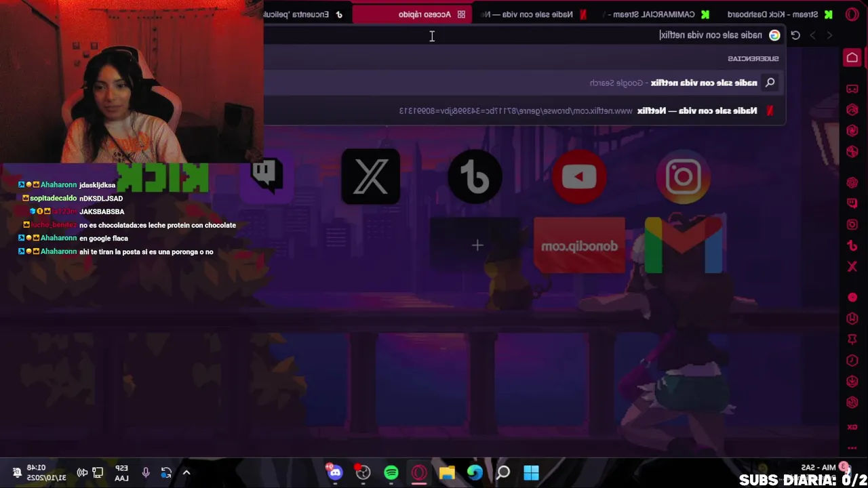
Task: Open Microsoft Edge from taskbar
Action: coord(475,473)
